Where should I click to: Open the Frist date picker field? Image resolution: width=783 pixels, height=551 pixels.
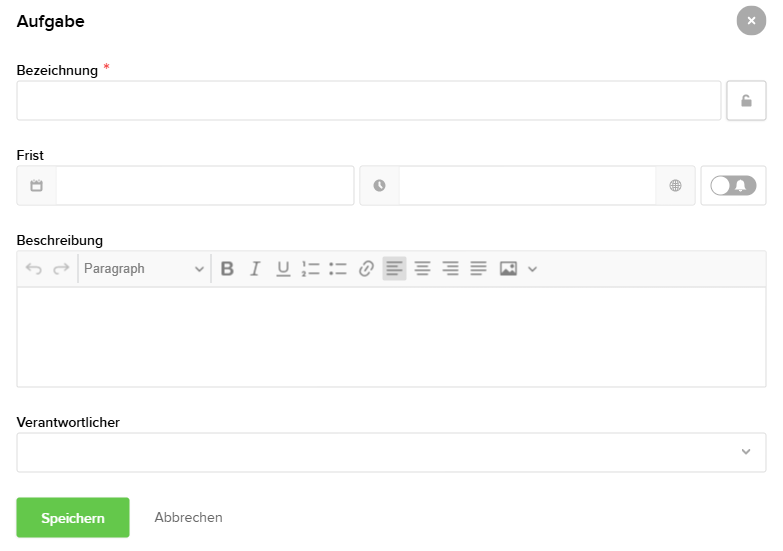204,186
